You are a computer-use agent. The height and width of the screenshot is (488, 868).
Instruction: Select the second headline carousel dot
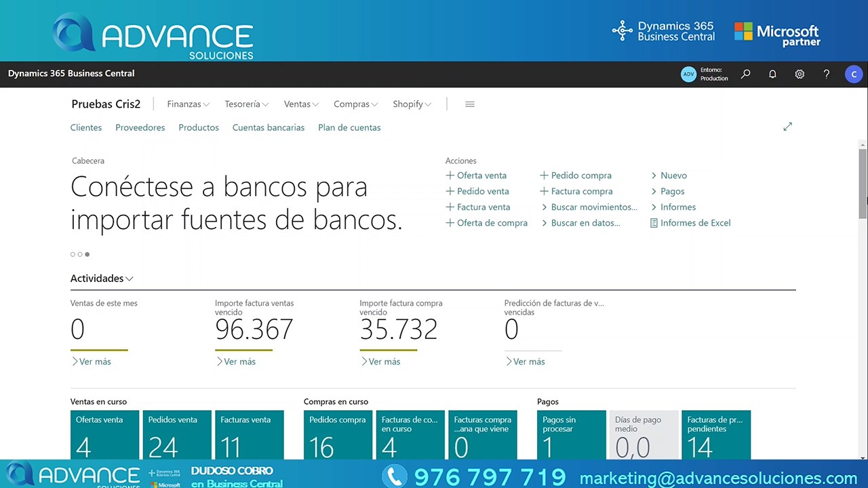tap(80, 254)
